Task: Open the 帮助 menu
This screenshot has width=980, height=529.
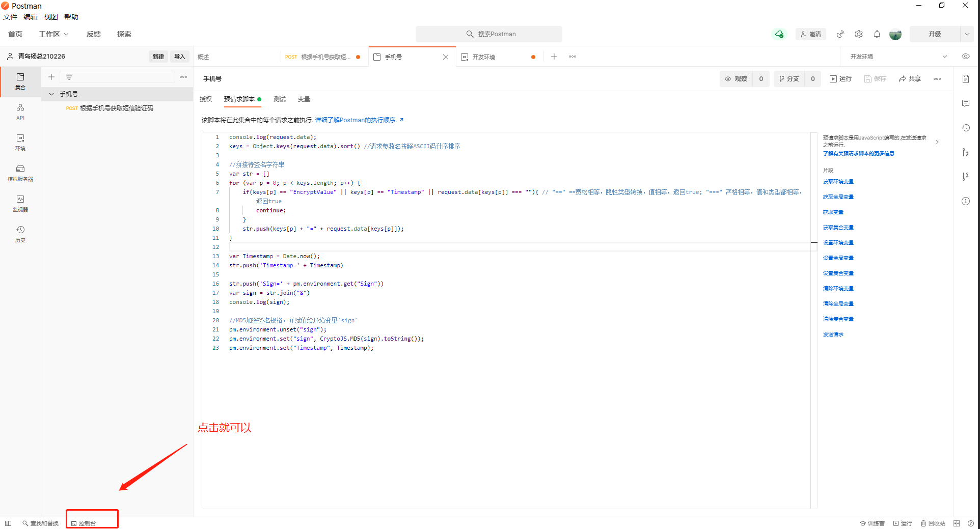Action: [71, 17]
